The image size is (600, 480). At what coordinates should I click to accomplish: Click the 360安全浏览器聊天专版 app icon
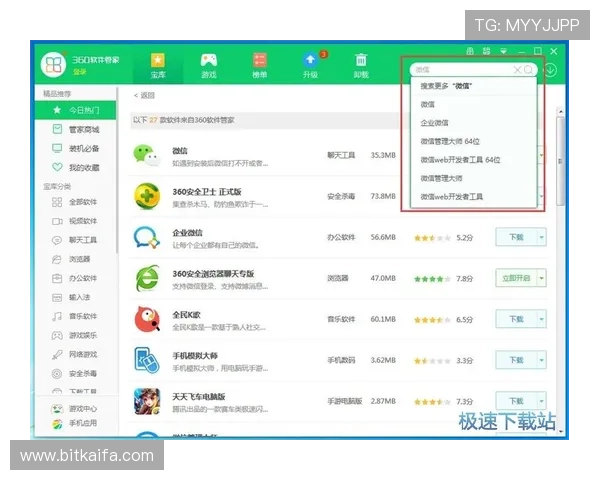click(x=147, y=278)
